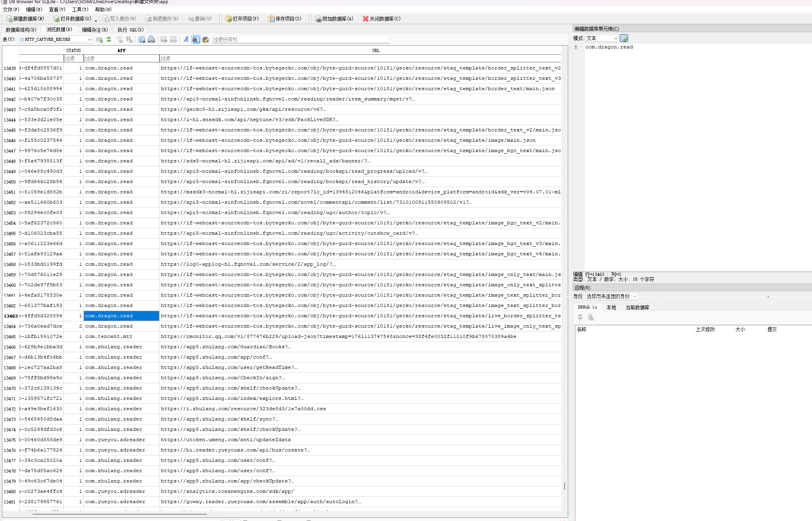Screen dimensions: 812x521
Task: Switch to the 执行 SQL tab
Action: tap(130, 30)
